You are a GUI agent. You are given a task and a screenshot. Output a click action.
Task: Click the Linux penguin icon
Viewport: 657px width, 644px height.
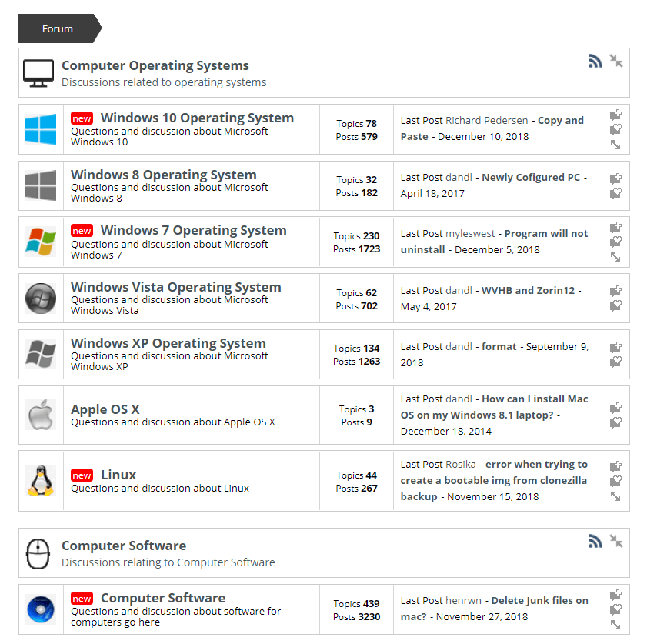click(41, 481)
